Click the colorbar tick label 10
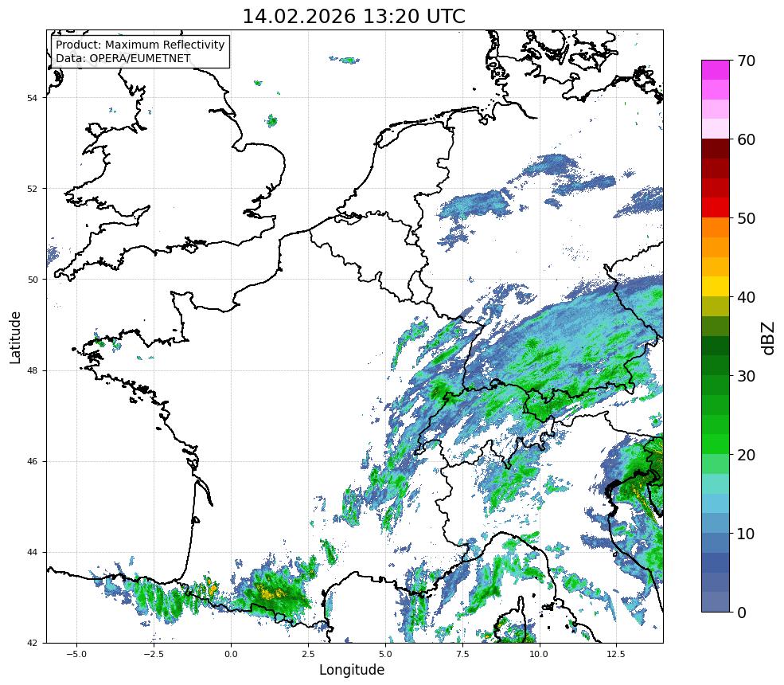This screenshot has width=784, height=685. pos(746,534)
